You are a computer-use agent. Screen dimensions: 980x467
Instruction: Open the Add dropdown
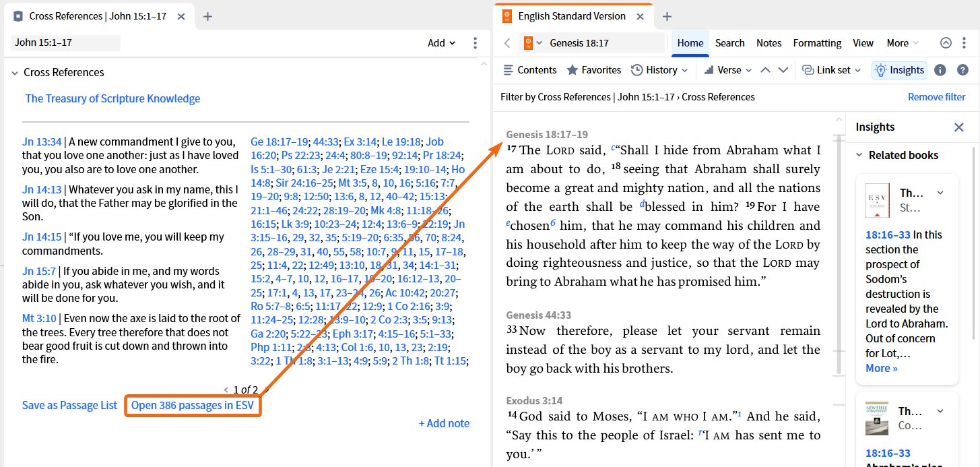[442, 43]
